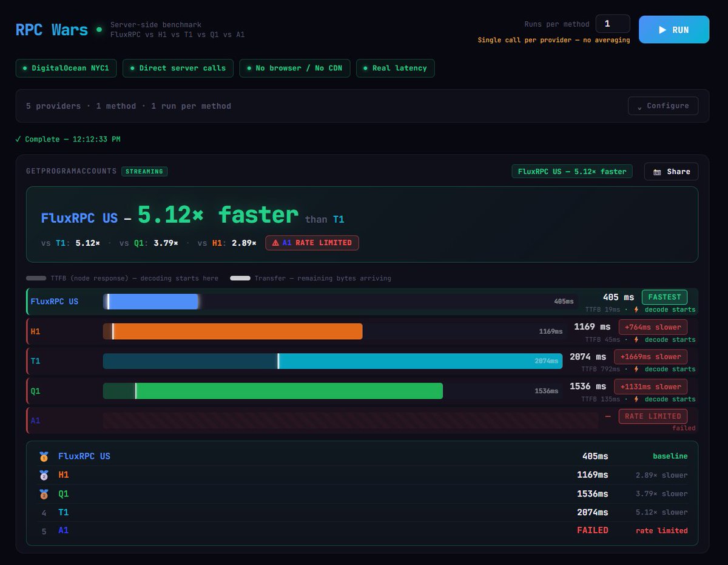
Task: Click the blue RUN button
Action: tap(673, 30)
